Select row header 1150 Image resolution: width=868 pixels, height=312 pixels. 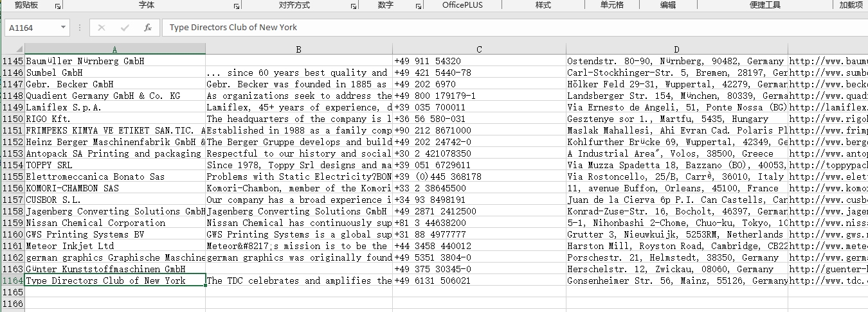12,119
